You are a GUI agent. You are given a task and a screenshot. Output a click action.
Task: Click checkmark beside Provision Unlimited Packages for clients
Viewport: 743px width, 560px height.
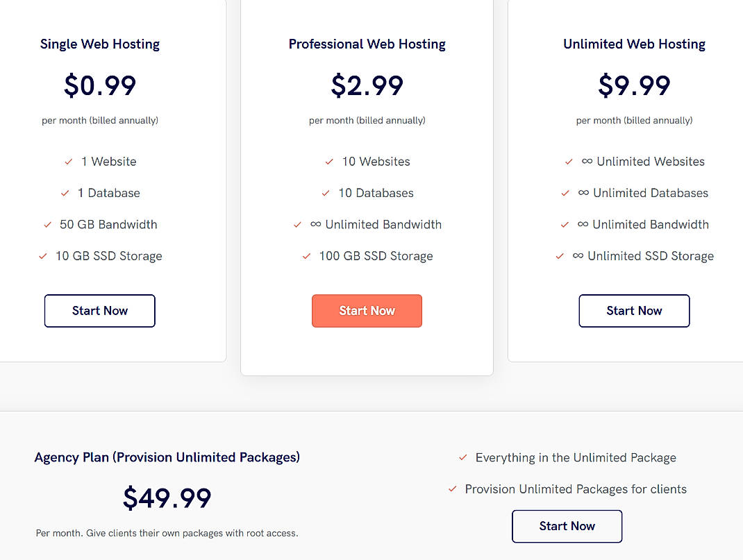click(x=453, y=489)
